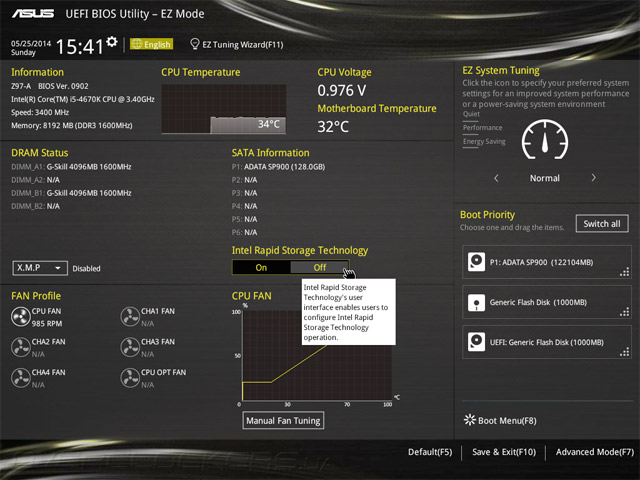This screenshot has height=480, width=640.
Task: Click the DIMM_A2: N/A row
Action: 36,180
